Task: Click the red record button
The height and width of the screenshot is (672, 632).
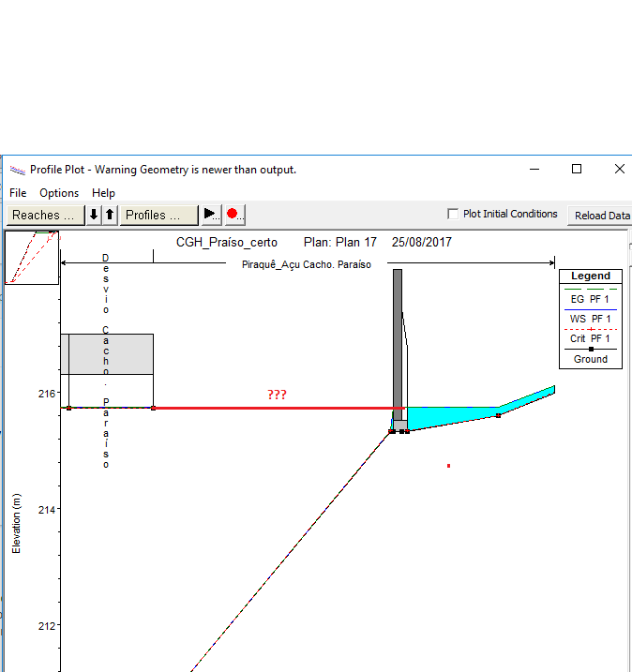Action: pyautogui.click(x=233, y=215)
